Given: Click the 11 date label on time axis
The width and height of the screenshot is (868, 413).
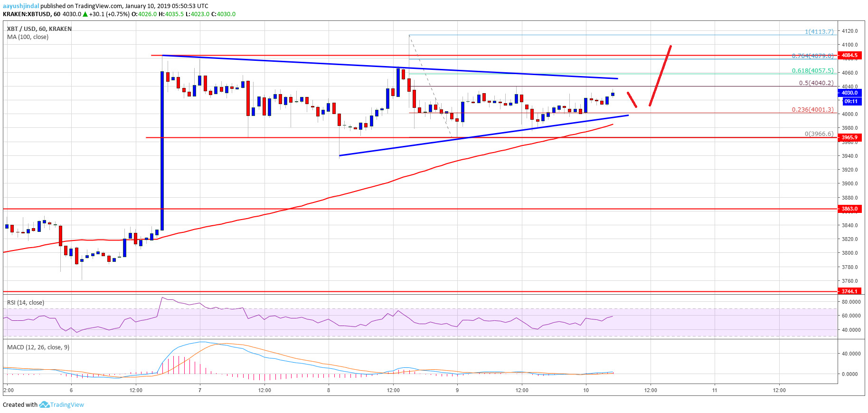Looking at the screenshot, I should click(x=715, y=390).
